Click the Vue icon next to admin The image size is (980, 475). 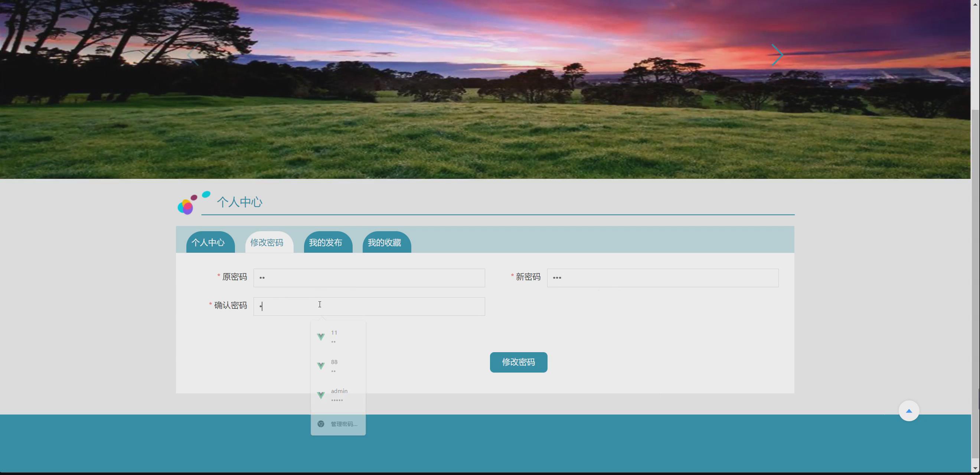(321, 395)
